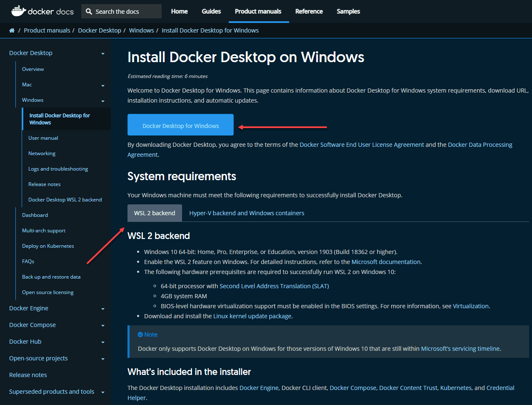Switch to the Hyper-V backend tab

click(246, 213)
